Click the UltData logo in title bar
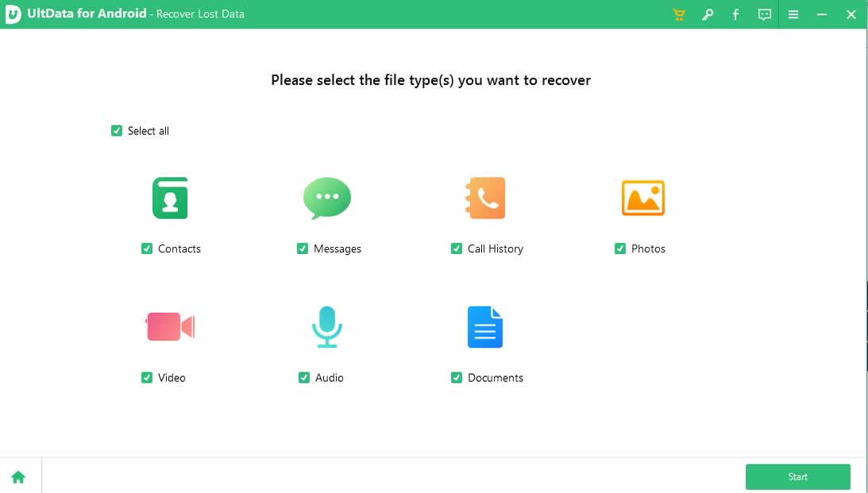 tap(13, 14)
